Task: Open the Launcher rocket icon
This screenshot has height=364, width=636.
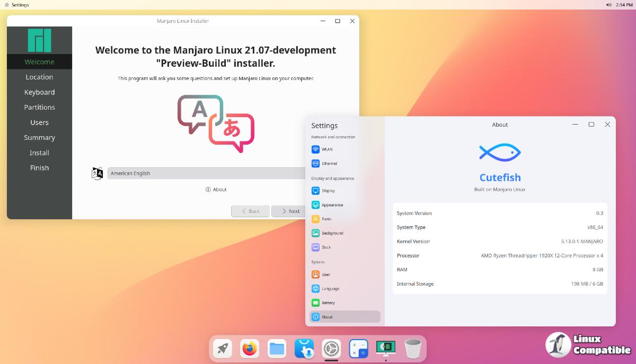Action: pyautogui.click(x=222, y=349)
